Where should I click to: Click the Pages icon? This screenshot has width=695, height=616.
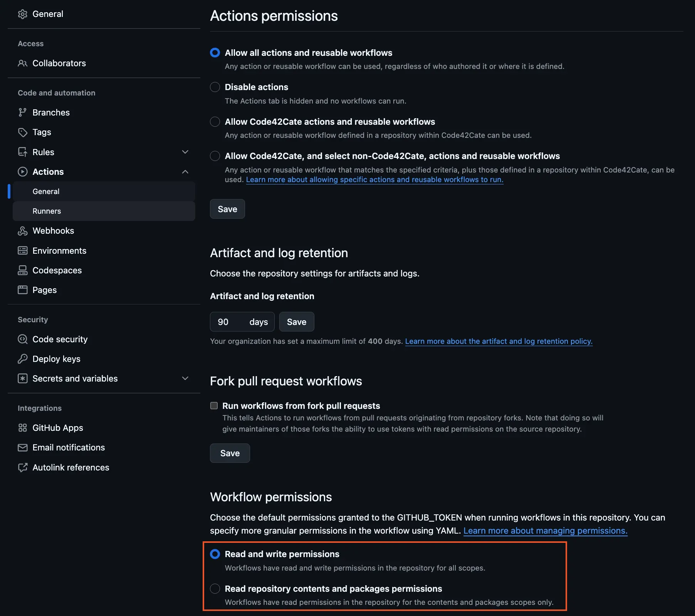(x=23, y=290)
